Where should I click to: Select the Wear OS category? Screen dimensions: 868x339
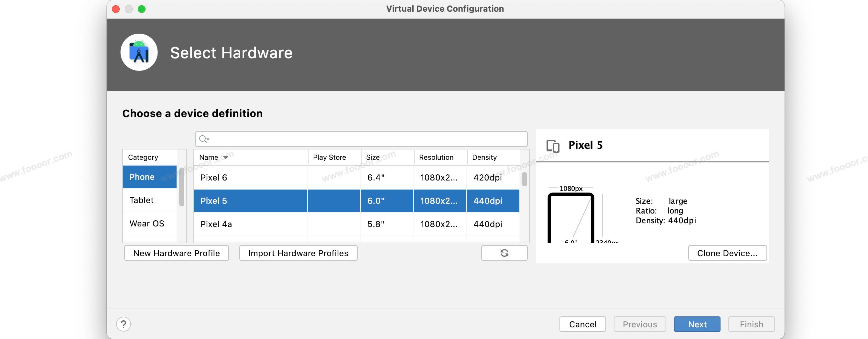coord(150,224)
